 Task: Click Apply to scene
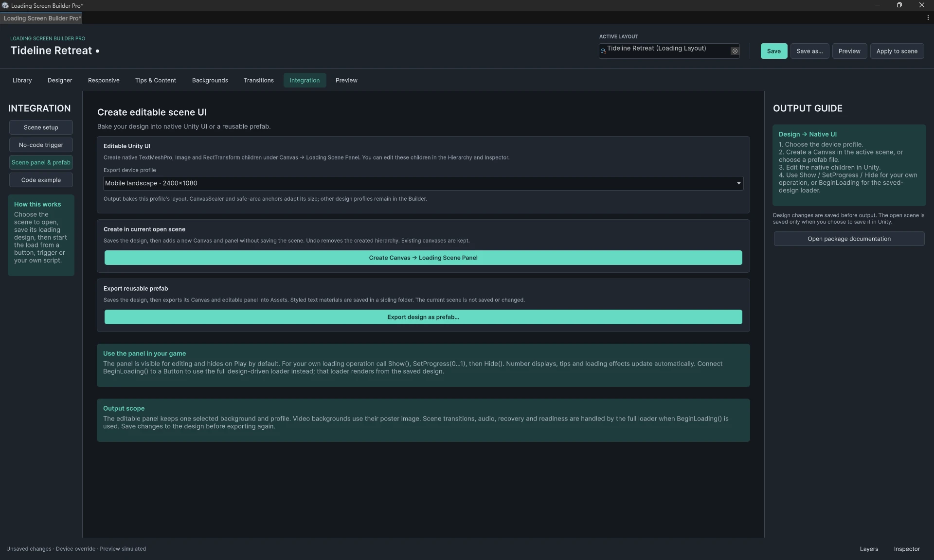click(x=897, y=51)
